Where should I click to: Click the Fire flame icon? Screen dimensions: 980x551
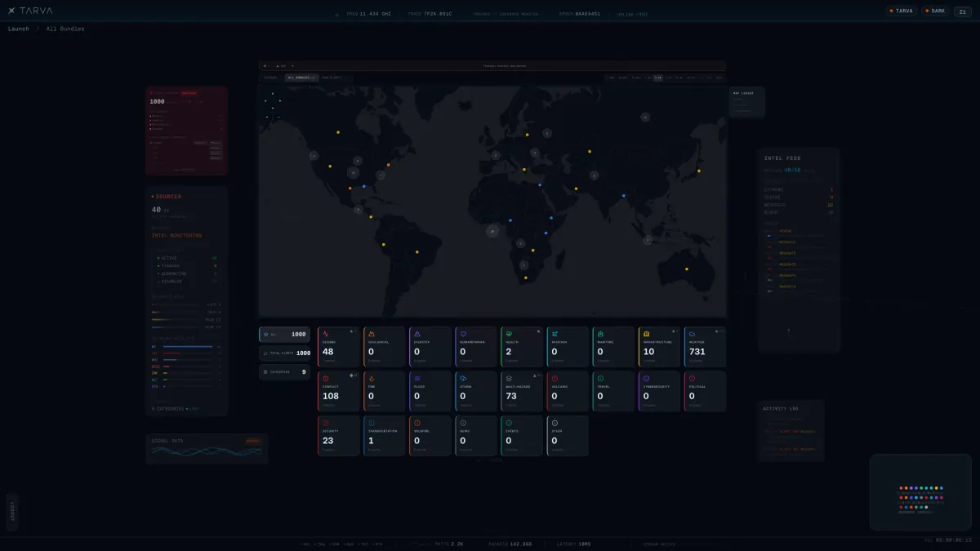[372, 379]
